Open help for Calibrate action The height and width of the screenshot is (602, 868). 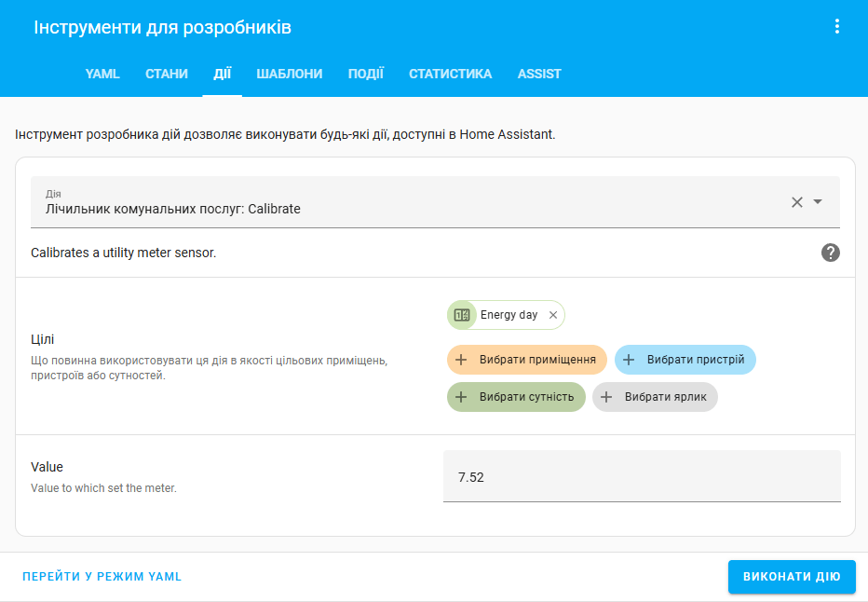(x=830, y=253)
